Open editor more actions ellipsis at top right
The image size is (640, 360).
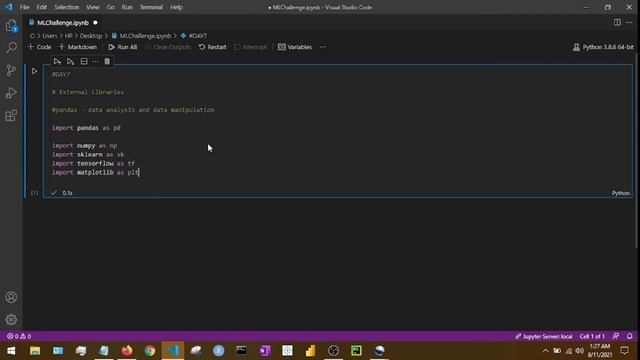[x=629, y=22]
